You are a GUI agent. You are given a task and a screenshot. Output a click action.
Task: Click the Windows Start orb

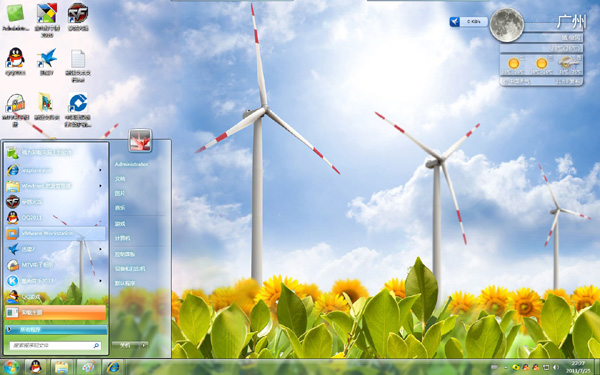[11, 367]
